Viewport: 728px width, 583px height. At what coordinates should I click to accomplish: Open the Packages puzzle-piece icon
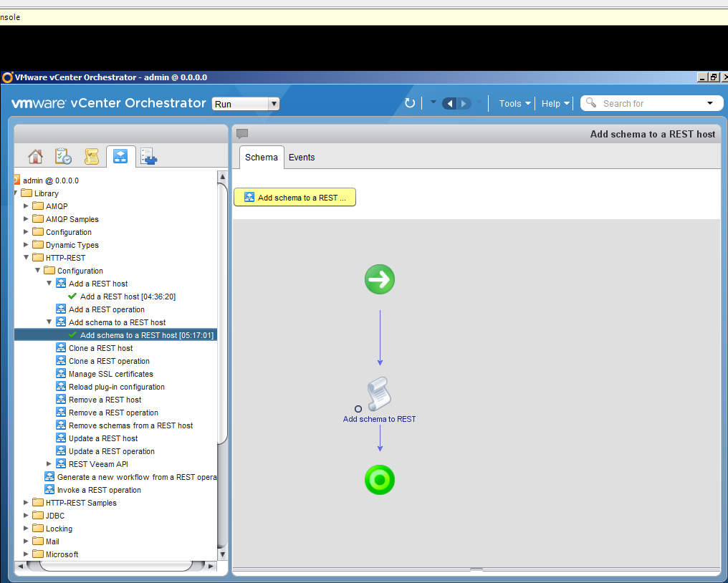(x=148, y=156)
